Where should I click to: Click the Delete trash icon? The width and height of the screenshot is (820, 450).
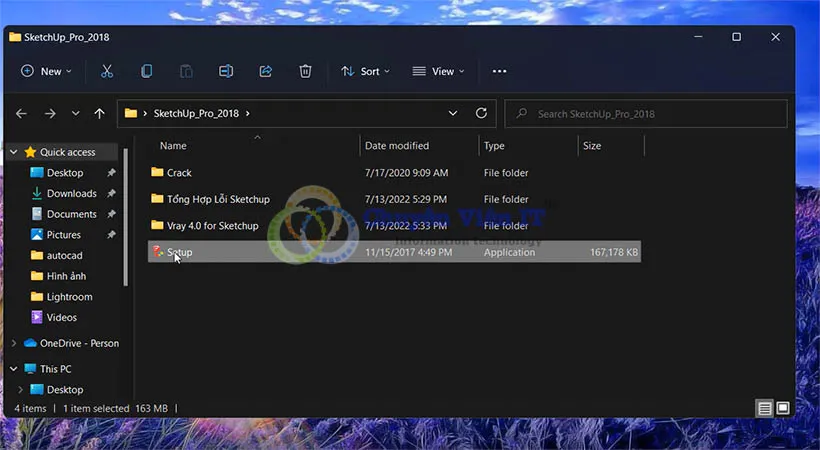click(306, 71)
